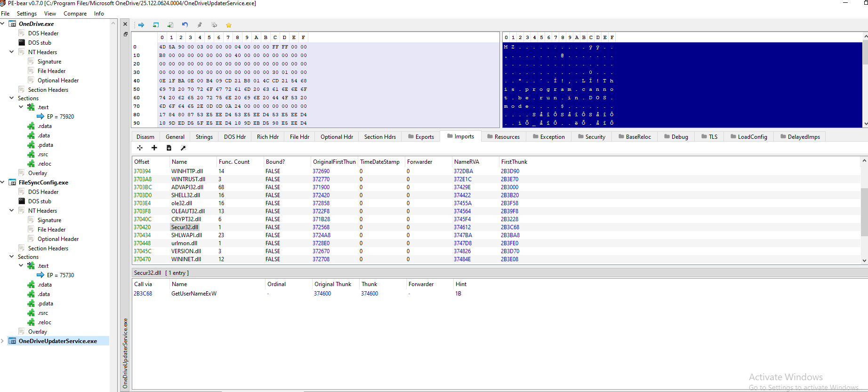Click the plus icon to add import
Viewport: 868px width, 392px height.
(x=154, y=148)
